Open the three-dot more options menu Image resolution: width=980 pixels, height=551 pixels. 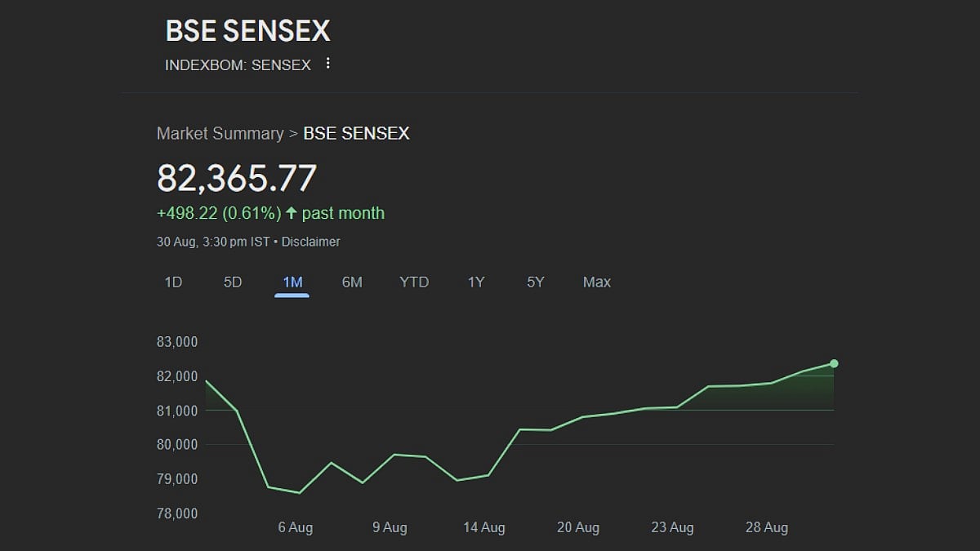[x=327, y=64]
